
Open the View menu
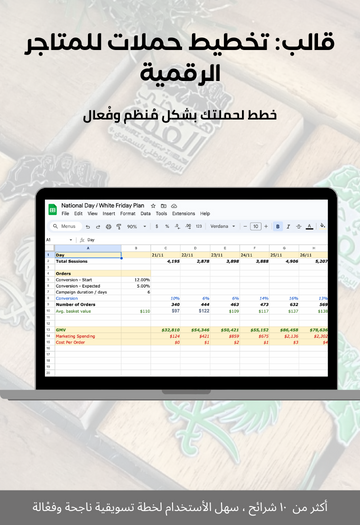pos(92,214)
